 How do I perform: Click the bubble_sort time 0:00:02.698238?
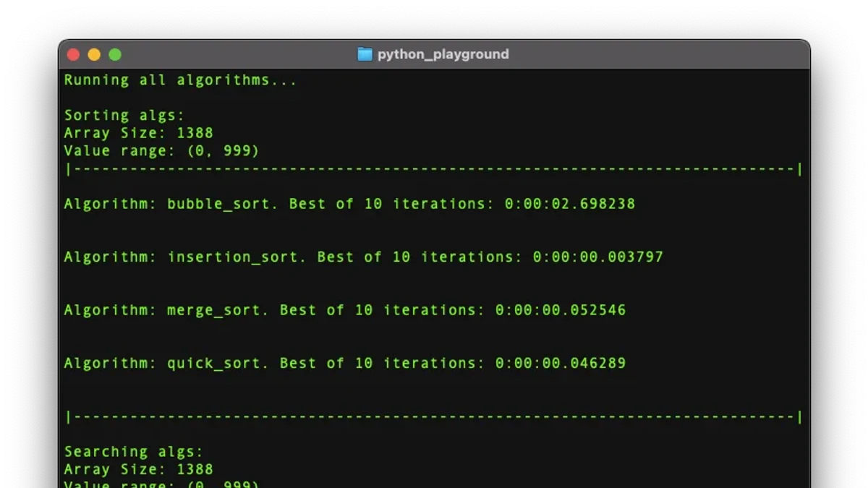(570, 204)
